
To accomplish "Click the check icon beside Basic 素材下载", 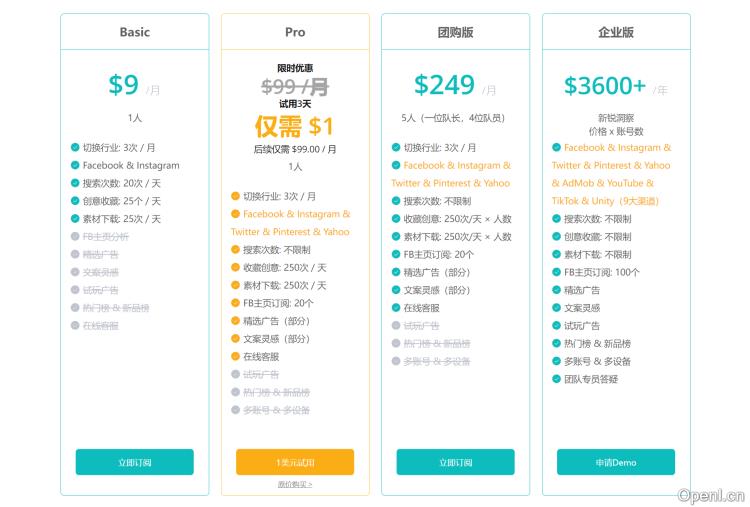I will [75, 219].
